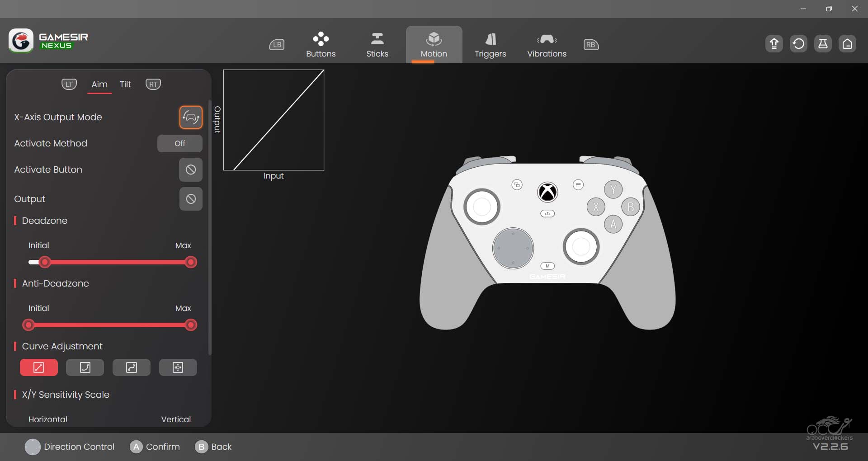Go to home via house icon
Image resolution: width=868 pixels, height=461 pixels.
[847, 44]
